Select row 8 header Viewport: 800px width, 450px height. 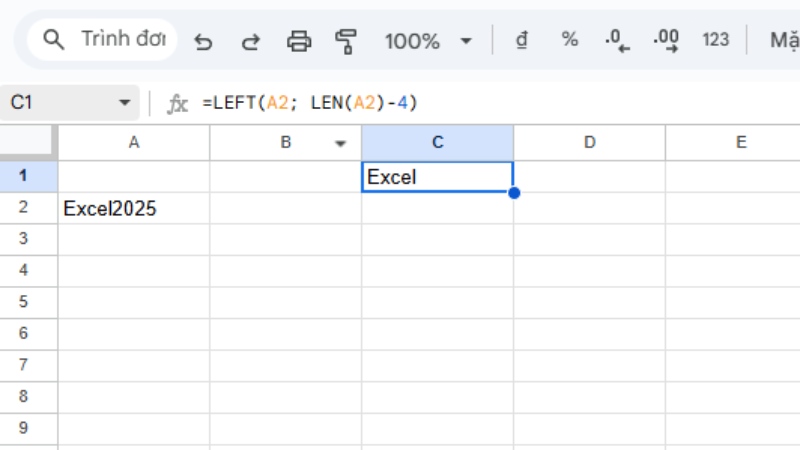coord(29,397)
